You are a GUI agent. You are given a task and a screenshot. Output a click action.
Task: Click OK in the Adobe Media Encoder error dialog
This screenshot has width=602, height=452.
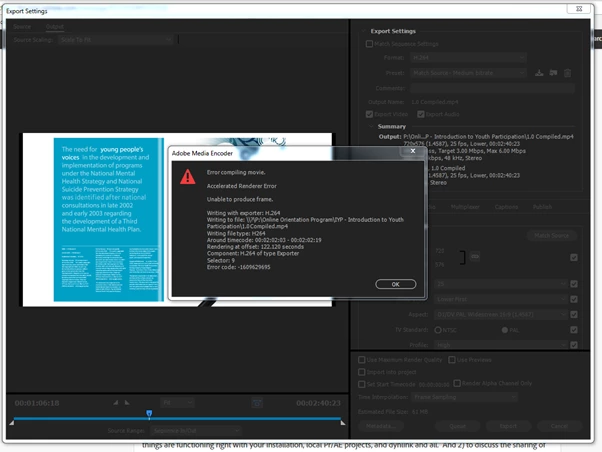tap(395, 284)
